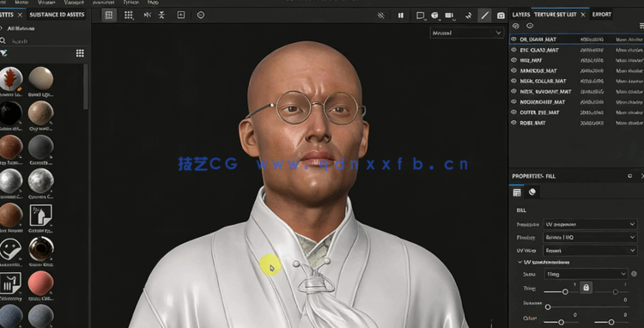Open the square display mode icon menu

click(x=421, y=15)
